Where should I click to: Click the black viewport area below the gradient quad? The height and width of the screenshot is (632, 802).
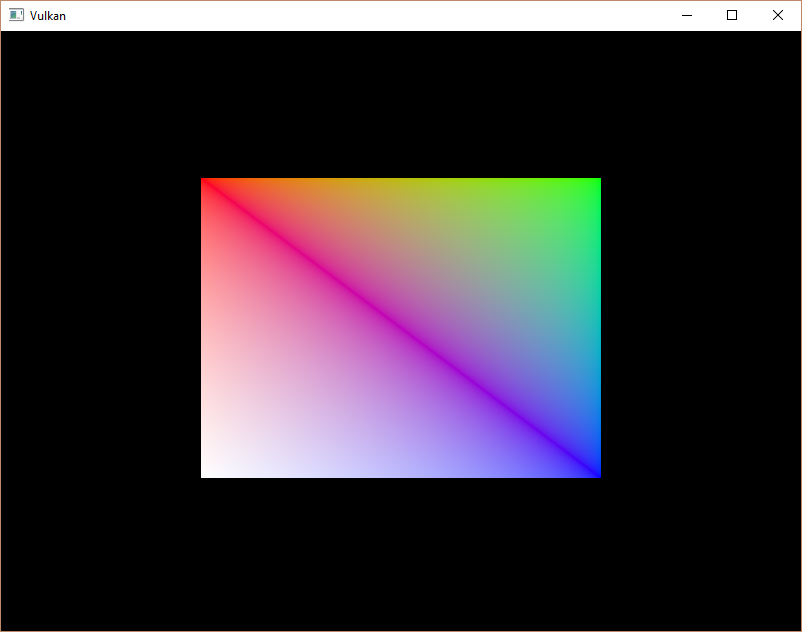pos(400,550)
